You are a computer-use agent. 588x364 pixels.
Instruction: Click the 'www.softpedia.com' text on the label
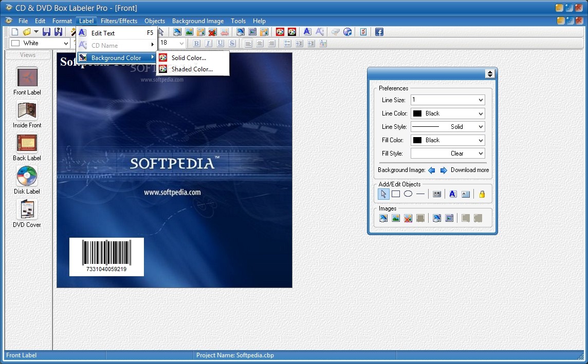pyautogui.click(x=173, y=193)
